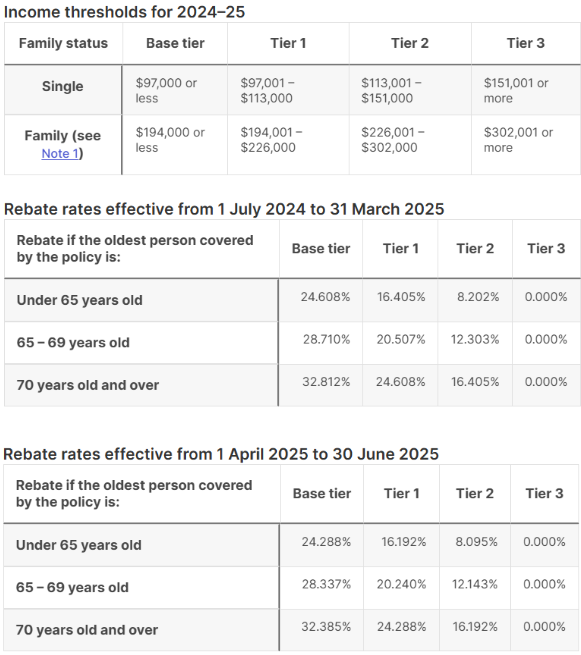Screen dimensions: 581x655
Task: Click the 32.812% Base tier rate cell
Action: (320, 385)
